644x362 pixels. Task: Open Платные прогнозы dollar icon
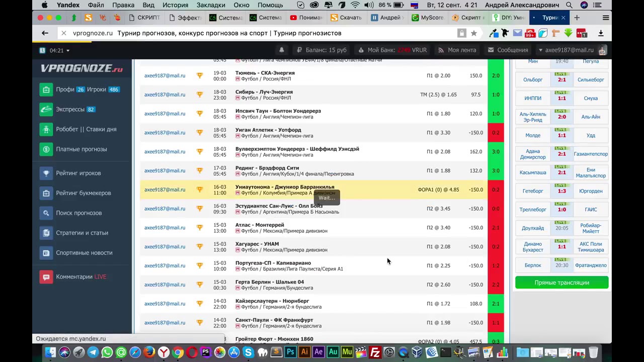(x=46, y=149)
